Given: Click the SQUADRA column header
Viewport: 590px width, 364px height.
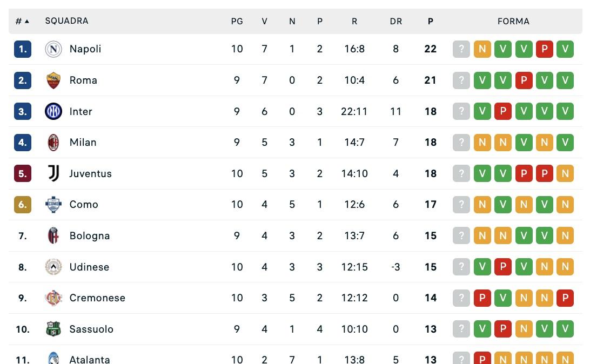Looking at the screenshot, I should tap(66, 21).
